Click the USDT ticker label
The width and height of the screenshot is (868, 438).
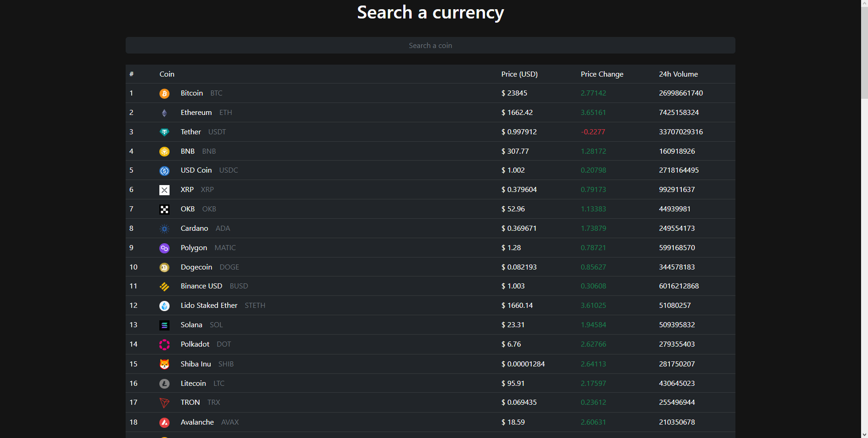tap(217, 132)
